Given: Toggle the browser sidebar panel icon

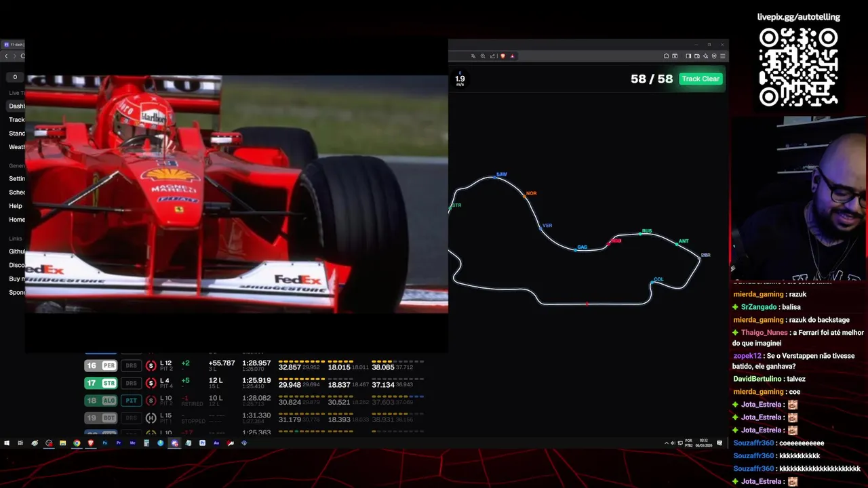Looking at the screenshot, I should pyautogui.click(x=688, y=56).
